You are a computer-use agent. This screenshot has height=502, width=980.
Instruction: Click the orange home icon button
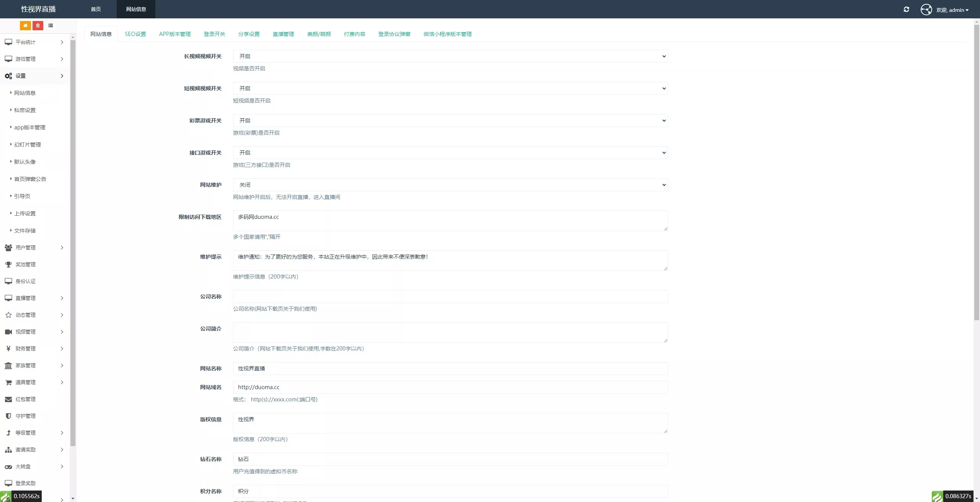pos(25,26)
